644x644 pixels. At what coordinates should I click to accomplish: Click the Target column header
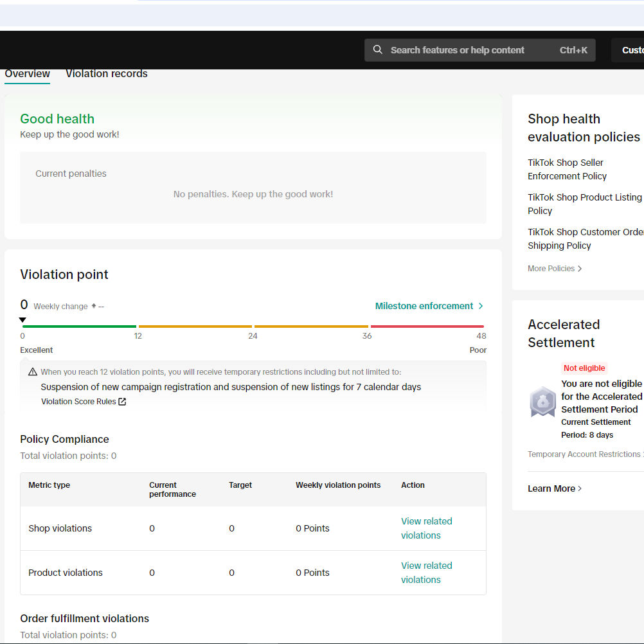pos(240,485)
